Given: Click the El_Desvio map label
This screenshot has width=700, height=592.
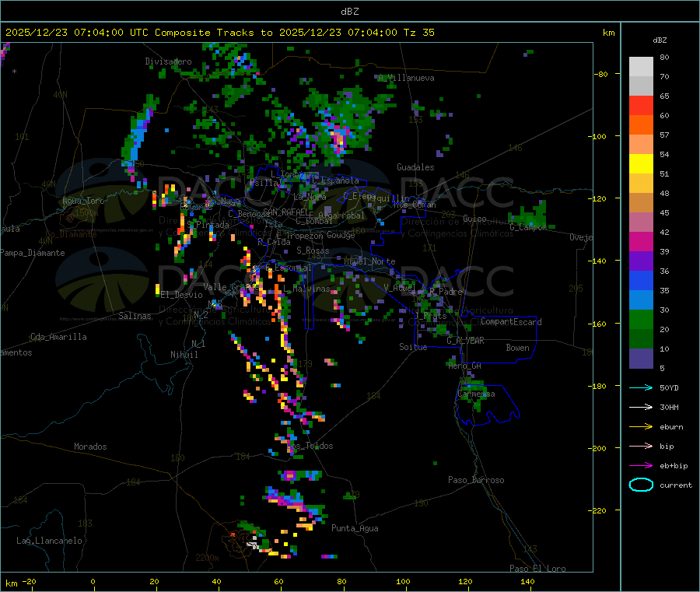Looking at the screenshot, I should [181, 295].
